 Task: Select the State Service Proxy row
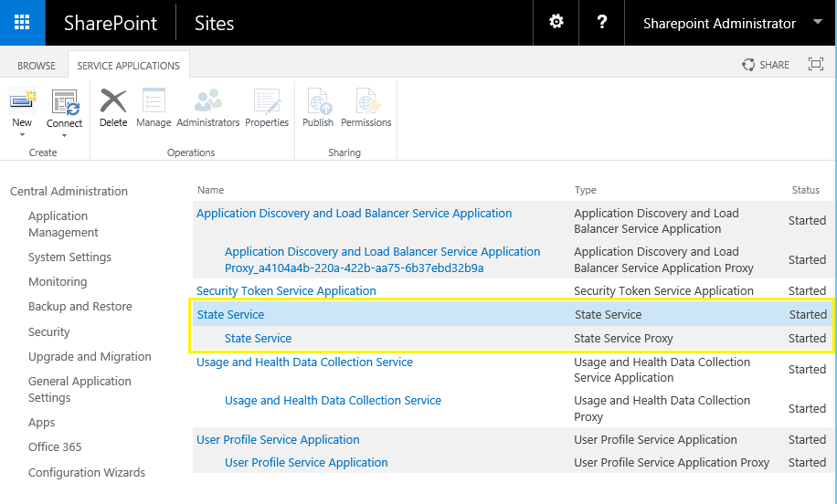click(512, 339)
